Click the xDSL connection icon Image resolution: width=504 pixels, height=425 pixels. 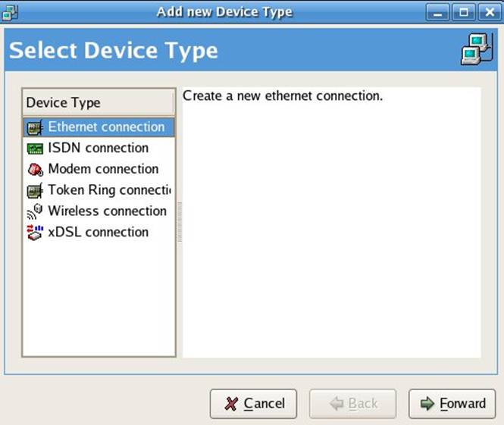tap(35, 233)
